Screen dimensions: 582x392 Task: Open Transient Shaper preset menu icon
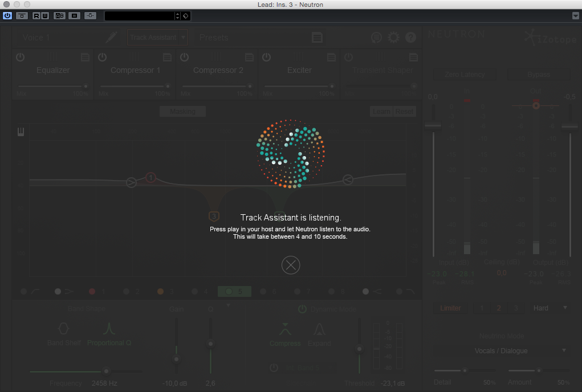(413, 57)
